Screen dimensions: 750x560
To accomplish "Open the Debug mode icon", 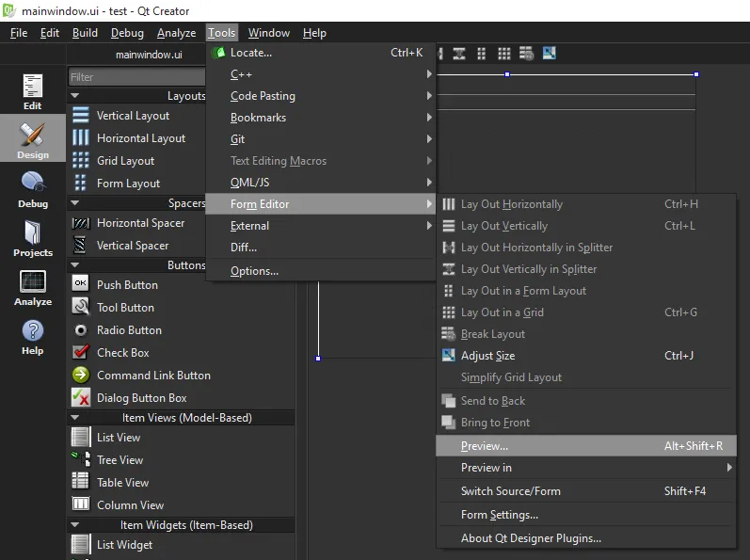I will click(32, 187).
